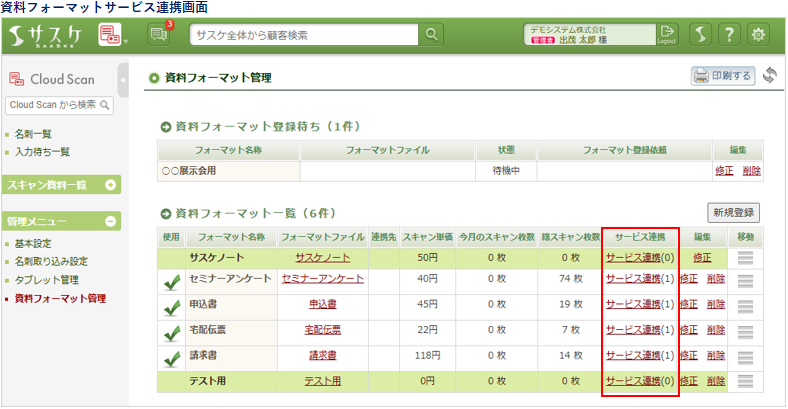Click the Saaske logo in header
788x409 pixels.
pyautogui.click(x=45, y=36)
